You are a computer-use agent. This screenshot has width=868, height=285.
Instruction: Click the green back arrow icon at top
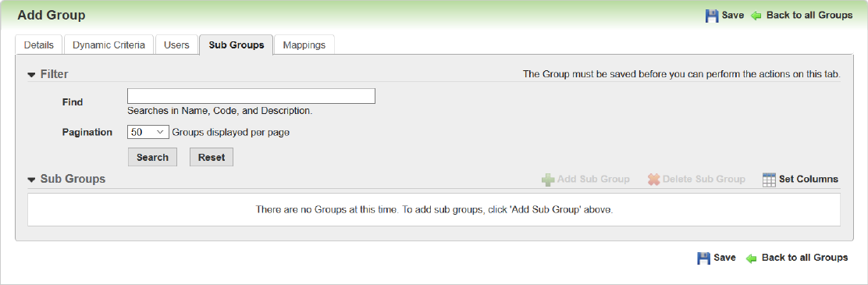[x=756, y=16]
